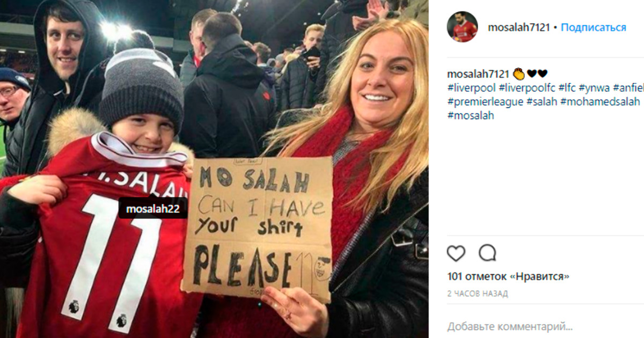
Task: Open mosalah7121 profile avatar
Action: point(462,27)
